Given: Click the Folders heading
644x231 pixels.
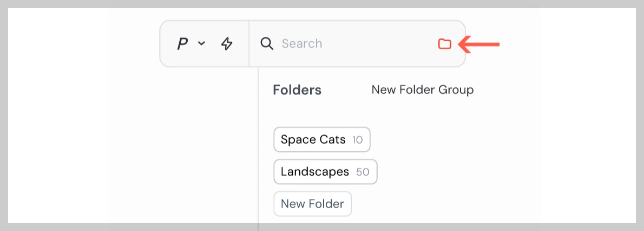Looking at the screenshot, I should coord(297,90).
